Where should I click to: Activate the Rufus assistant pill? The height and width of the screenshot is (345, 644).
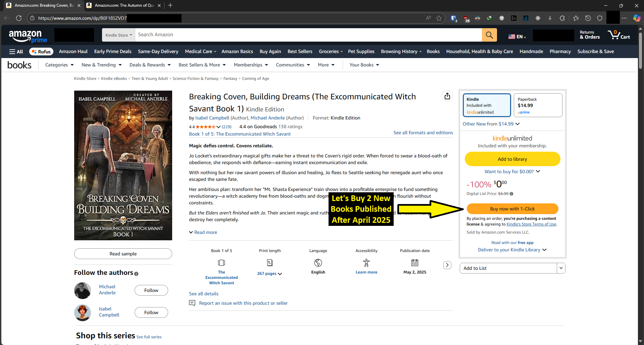(41, 51)
